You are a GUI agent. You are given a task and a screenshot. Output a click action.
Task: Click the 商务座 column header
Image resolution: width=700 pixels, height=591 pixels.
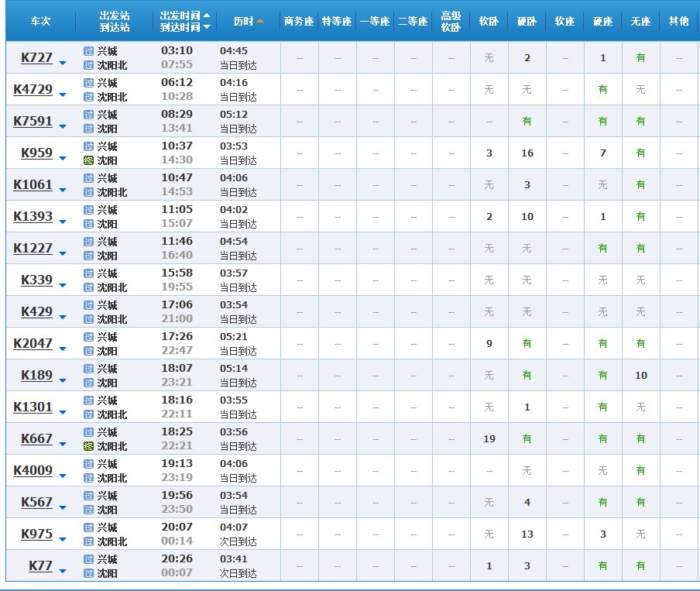click(298, 21)
